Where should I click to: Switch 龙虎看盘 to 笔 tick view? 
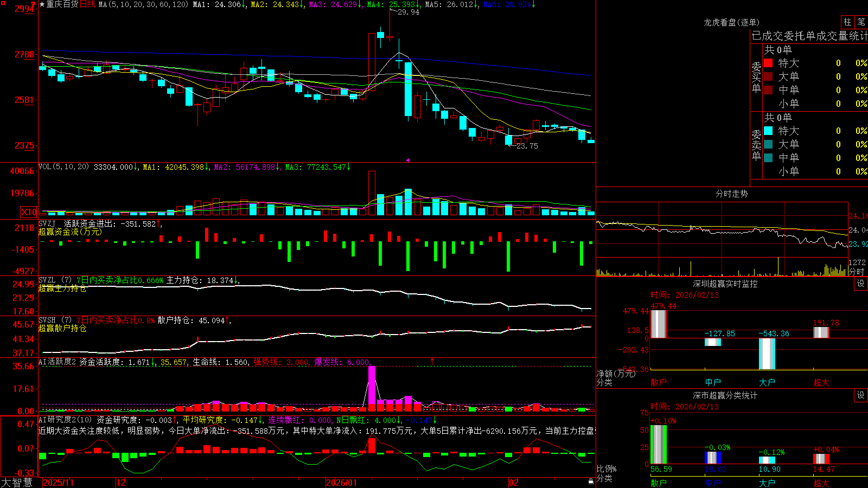coord(861,22)
